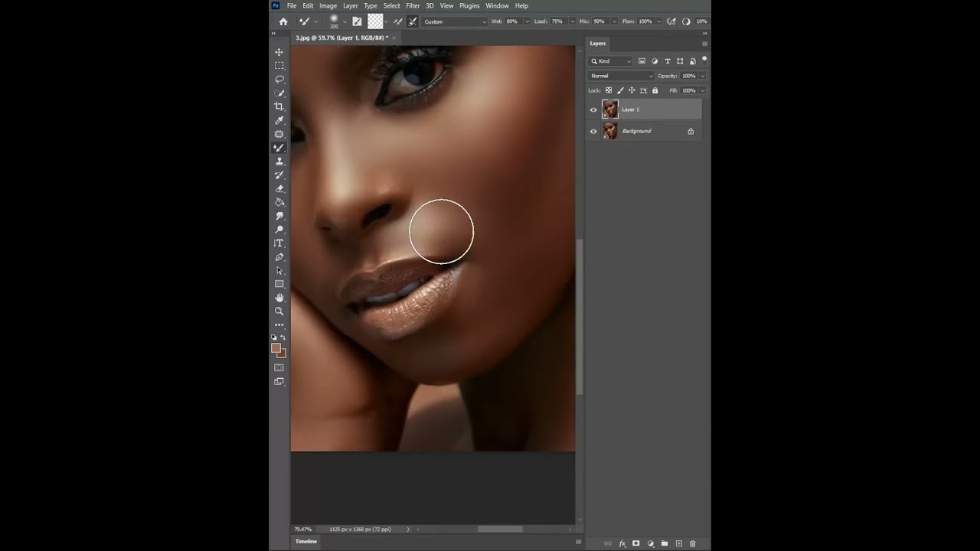Open the Edit Toolbar three-dots menu
This screenshot has height=551, width=980.
(x=279, y=325)
